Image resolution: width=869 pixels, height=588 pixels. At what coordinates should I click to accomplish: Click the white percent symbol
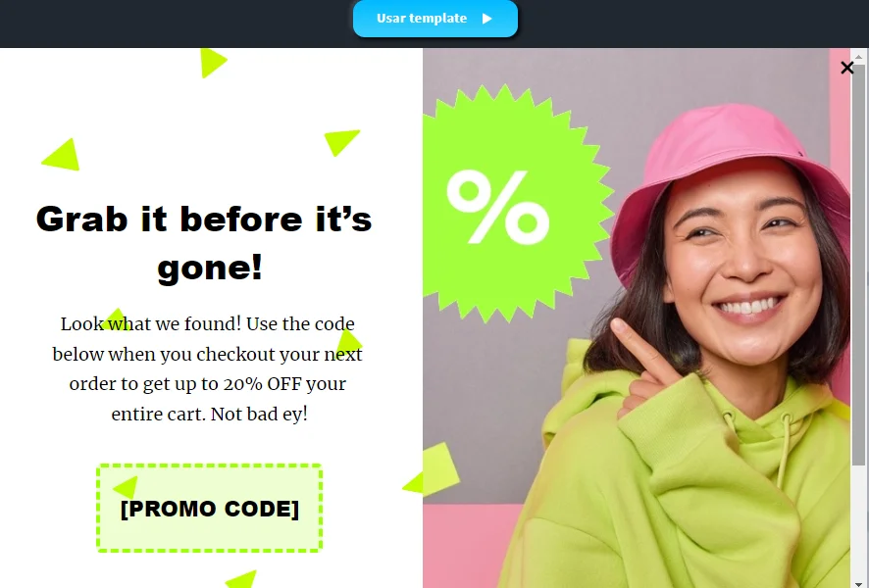497,207
